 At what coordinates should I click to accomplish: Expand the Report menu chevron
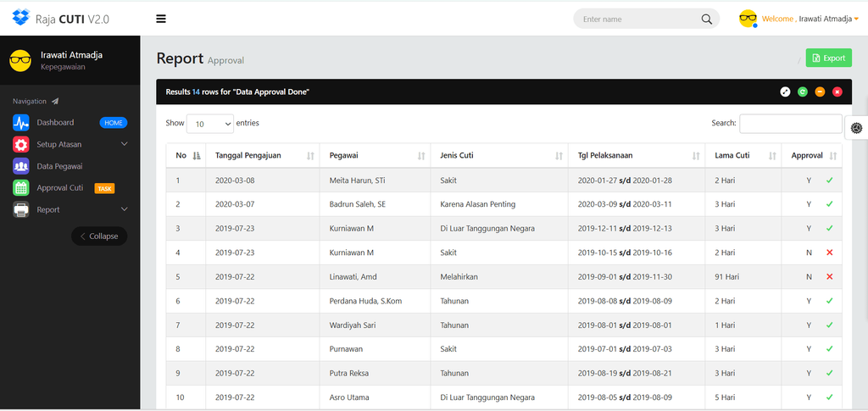click(124, 209)
